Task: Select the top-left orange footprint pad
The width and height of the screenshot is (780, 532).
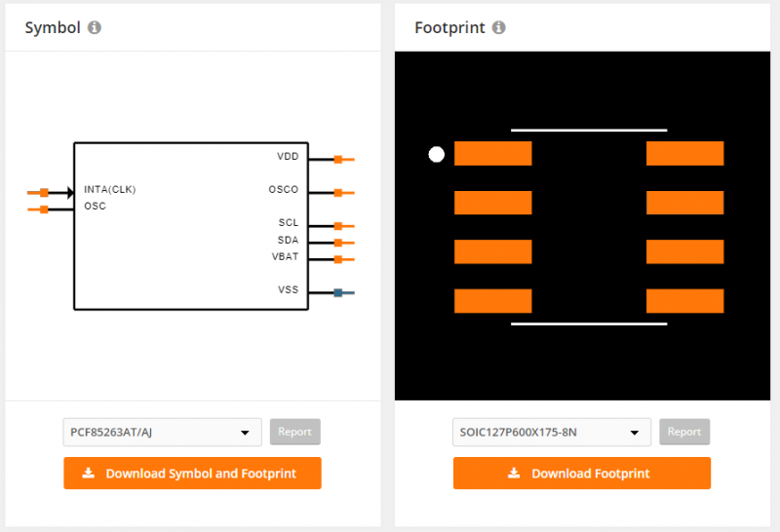Action: click(492, 154)
